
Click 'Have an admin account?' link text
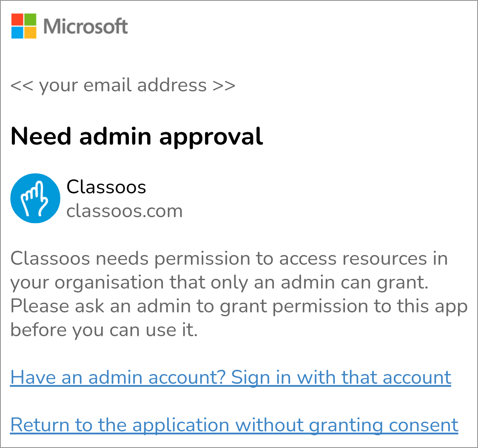point(118,377)
